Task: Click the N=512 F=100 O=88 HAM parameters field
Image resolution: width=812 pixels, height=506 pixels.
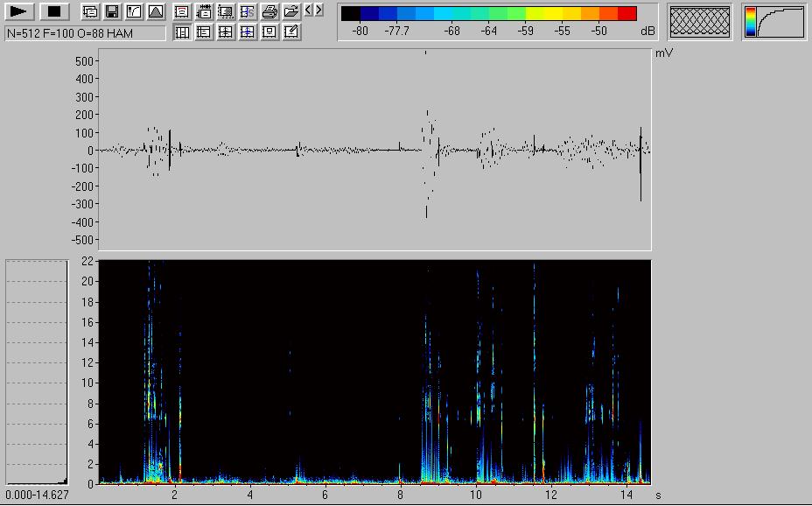Action: pyautogui.click(x=85, y=33)
